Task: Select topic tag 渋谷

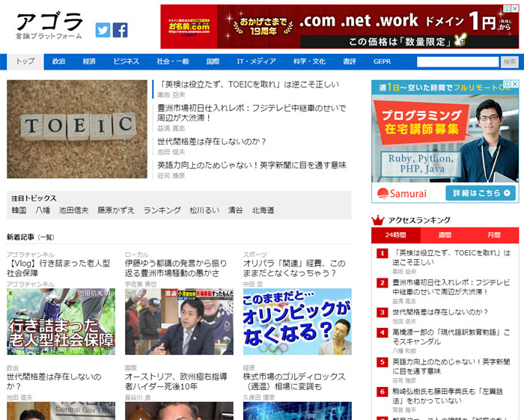Action: tap(235, 210)
